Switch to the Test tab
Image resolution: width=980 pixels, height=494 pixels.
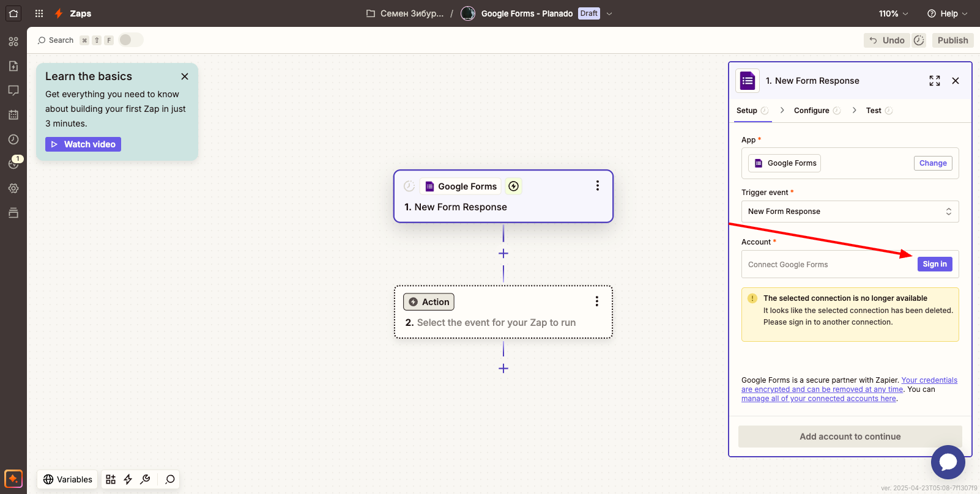879,111
